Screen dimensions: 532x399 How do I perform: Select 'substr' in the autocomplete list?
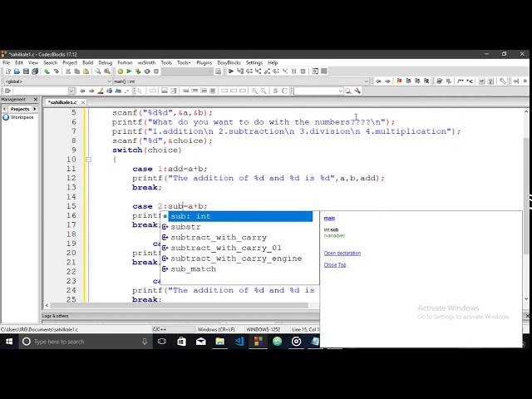point(237,227)
